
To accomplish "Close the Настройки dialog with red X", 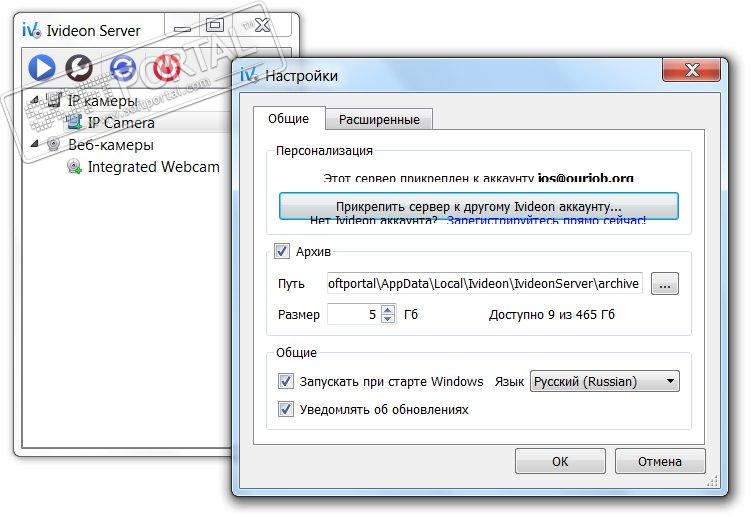I will point(691,70).
